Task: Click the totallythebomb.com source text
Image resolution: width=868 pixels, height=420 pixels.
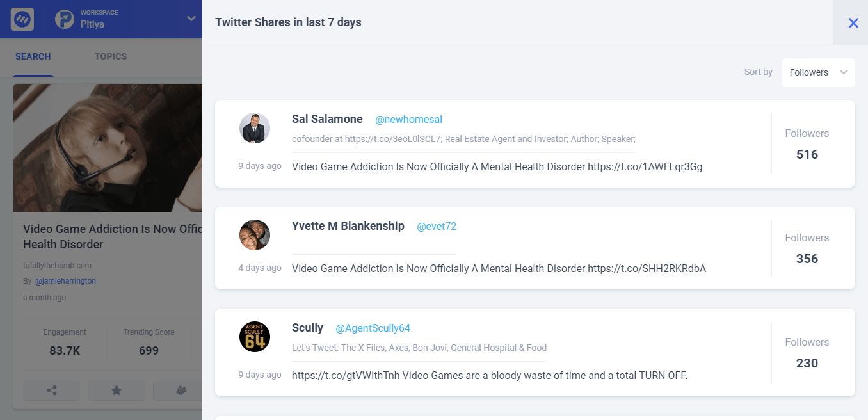Action: click(x=57, y=266)
